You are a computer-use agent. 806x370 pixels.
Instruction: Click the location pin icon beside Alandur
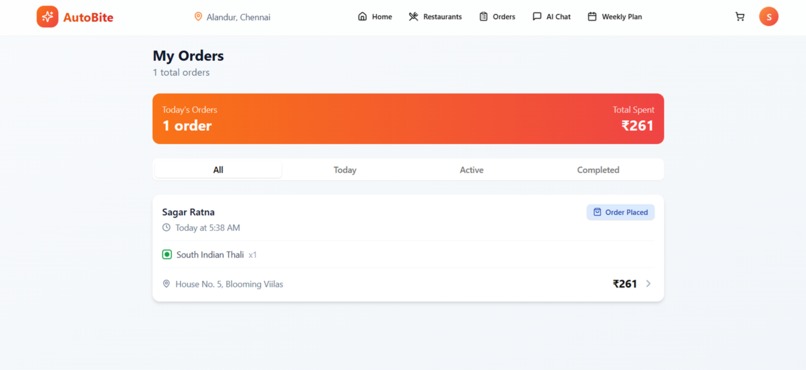tap(198, 17)
